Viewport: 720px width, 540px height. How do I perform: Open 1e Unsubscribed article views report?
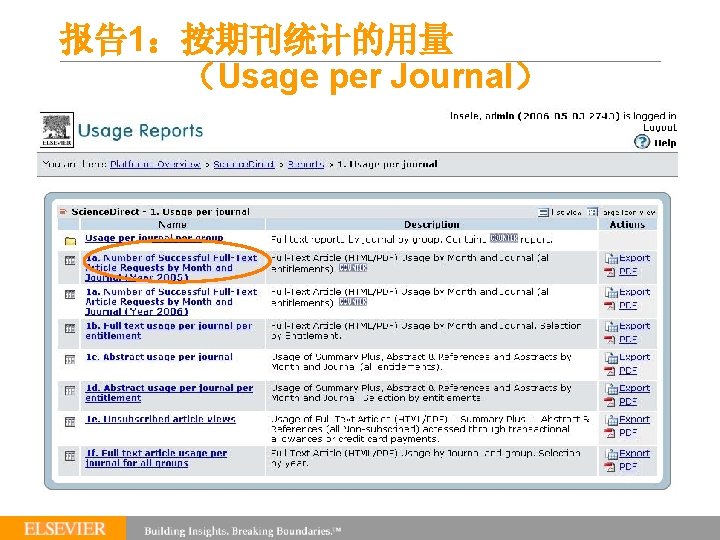click(161, 419)
